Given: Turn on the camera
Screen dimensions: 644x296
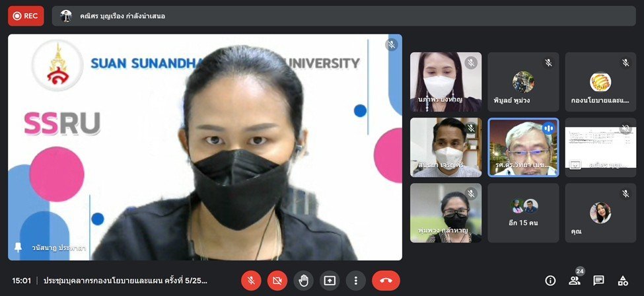Looking at the screenshot, I should pyautogui.click(x=277, y=281).
